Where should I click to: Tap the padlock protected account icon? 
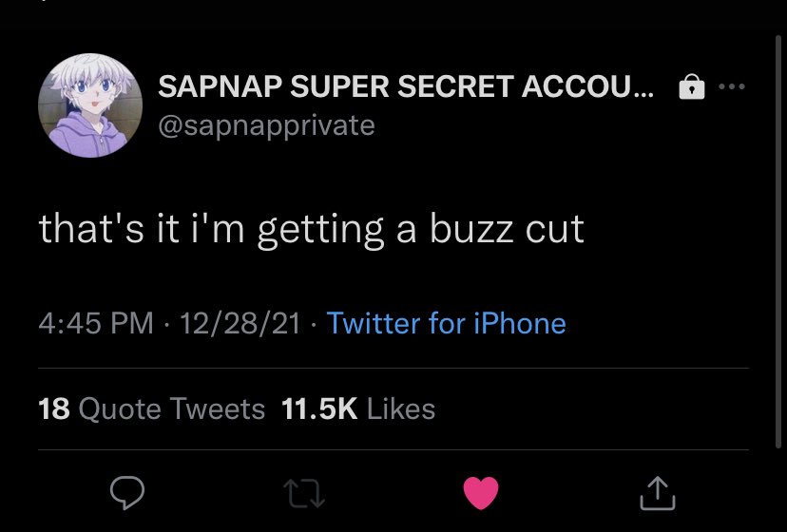tap(691, 86)
